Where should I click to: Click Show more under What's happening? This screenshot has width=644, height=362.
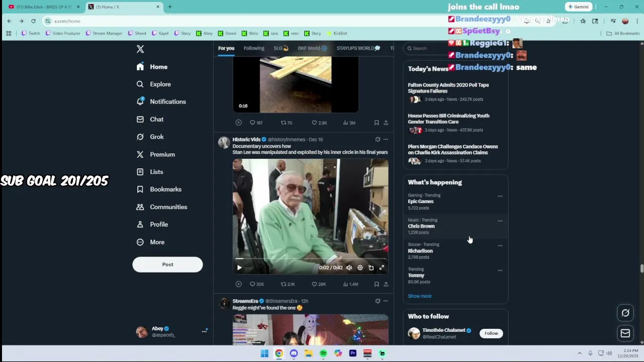(x=420, y=296)
